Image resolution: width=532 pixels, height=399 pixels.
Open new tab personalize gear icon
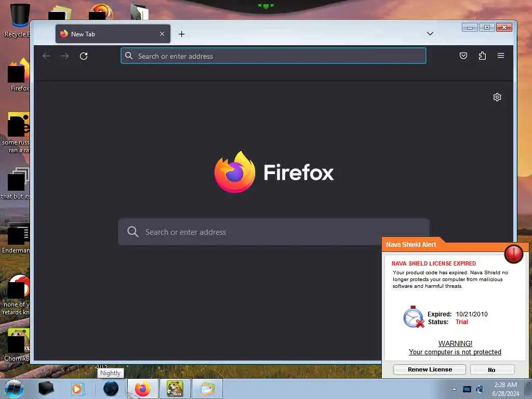click(497, 97)
